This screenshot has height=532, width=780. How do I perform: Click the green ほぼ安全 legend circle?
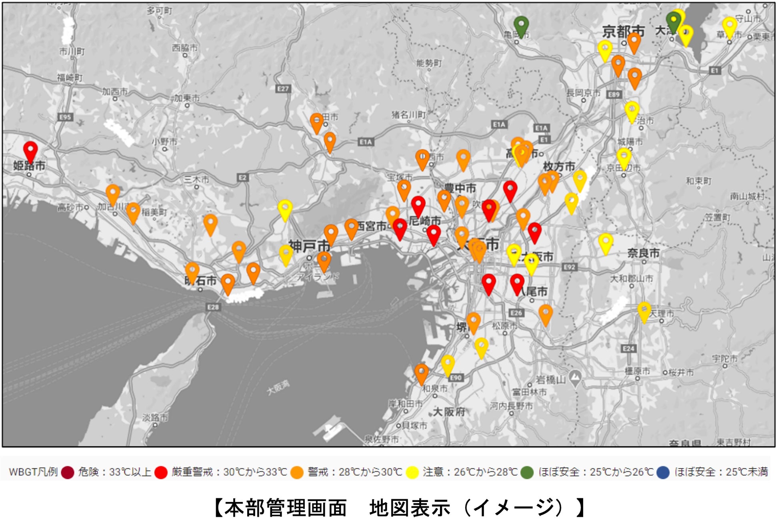[527, 472]
